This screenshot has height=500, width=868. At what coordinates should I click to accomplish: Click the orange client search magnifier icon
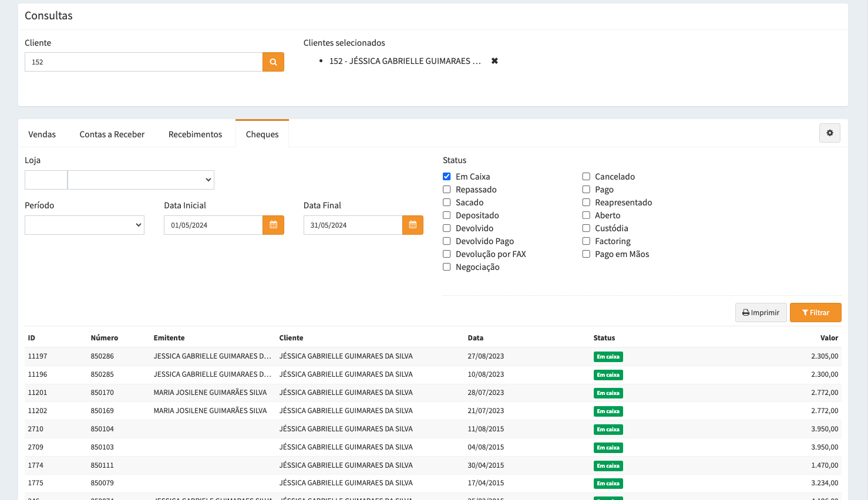coord(273,62)
